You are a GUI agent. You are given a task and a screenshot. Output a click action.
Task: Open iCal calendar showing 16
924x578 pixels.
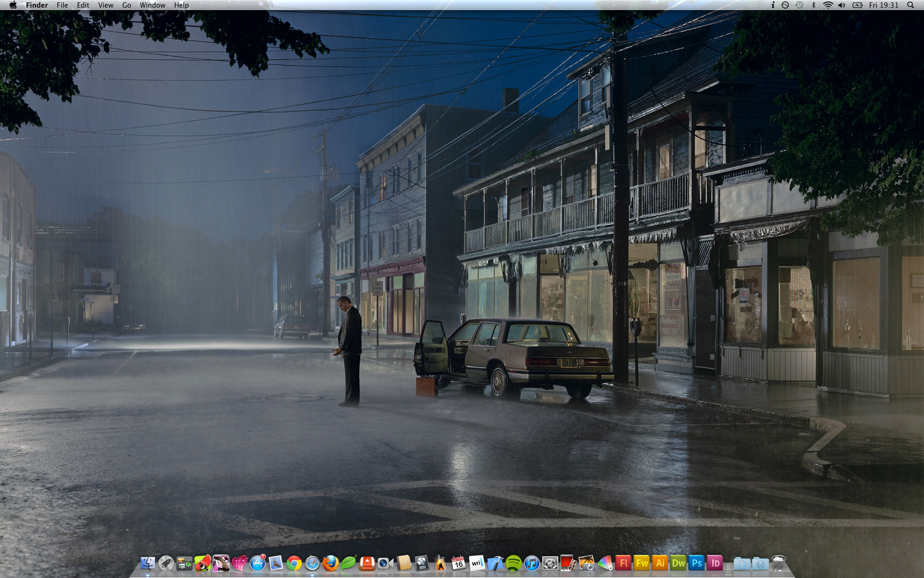pyautogui.click(x=458, y=563)
